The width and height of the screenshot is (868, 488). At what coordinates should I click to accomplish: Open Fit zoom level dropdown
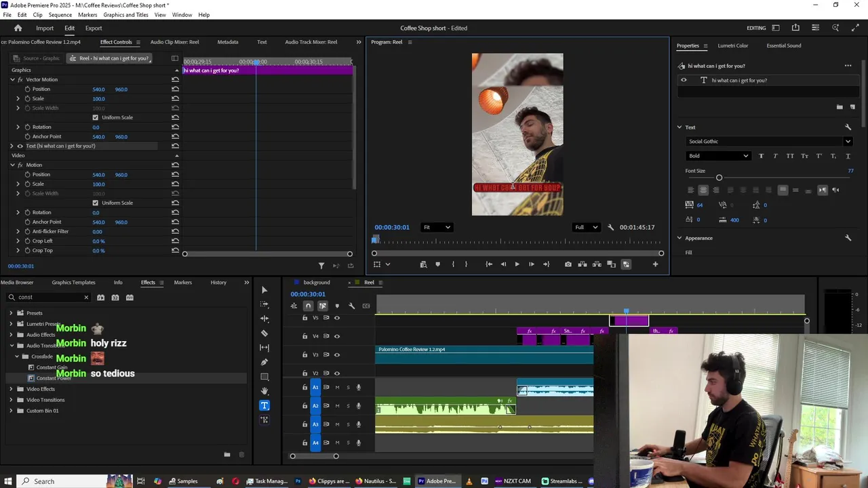point(436,227)
